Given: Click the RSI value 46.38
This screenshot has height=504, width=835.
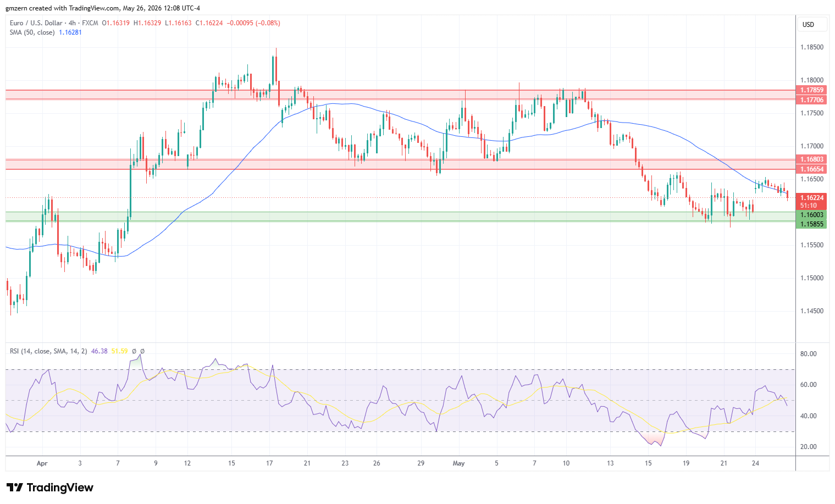Looking at the screenshot, I should (99, 351).
